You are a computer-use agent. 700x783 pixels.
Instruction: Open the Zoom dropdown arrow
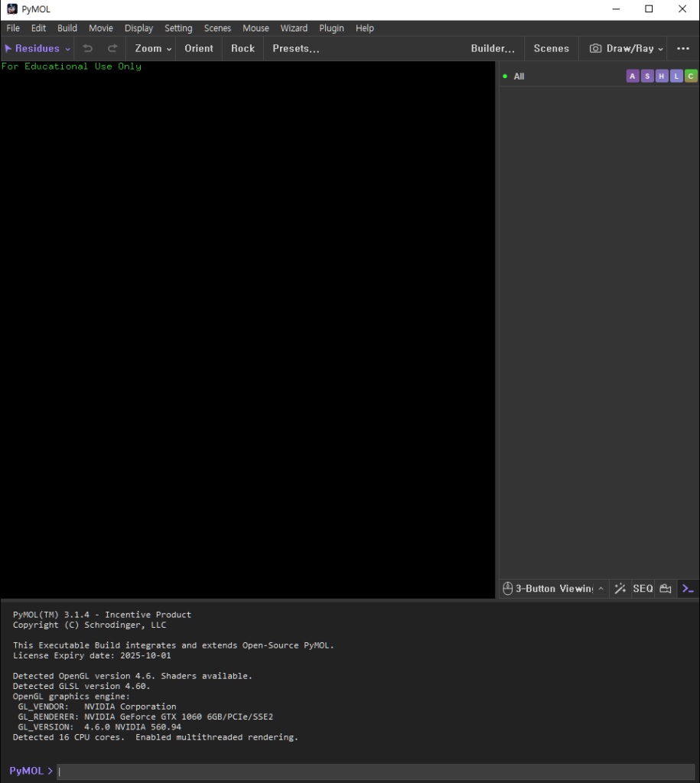tap(169, 49)
